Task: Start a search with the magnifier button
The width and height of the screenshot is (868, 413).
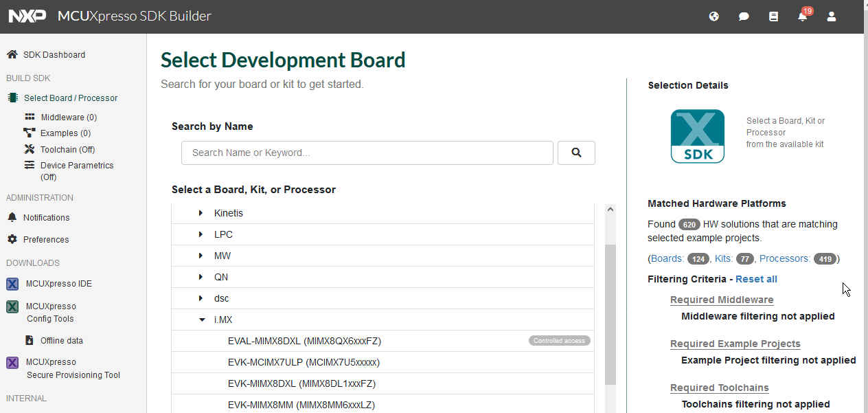Action: click(x=576, y=153)
